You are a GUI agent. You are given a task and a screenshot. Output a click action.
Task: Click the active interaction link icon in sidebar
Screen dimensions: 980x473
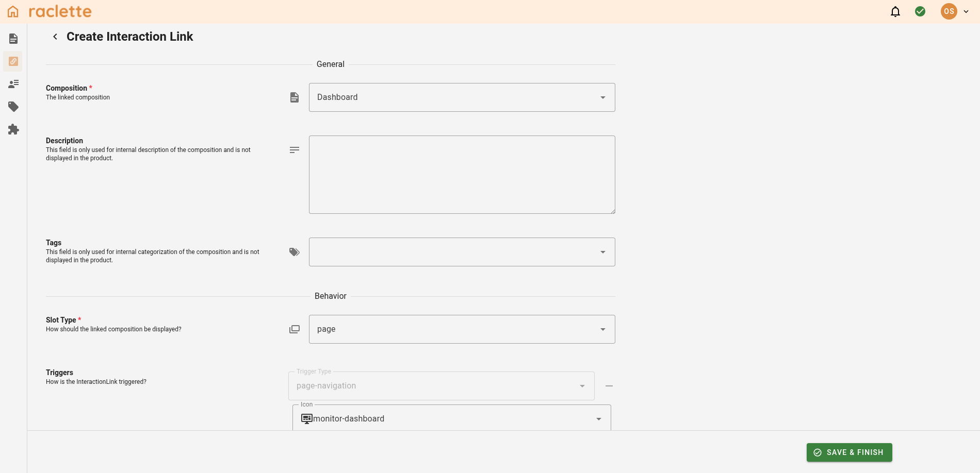pyautogui.click(x=13, y=61)
